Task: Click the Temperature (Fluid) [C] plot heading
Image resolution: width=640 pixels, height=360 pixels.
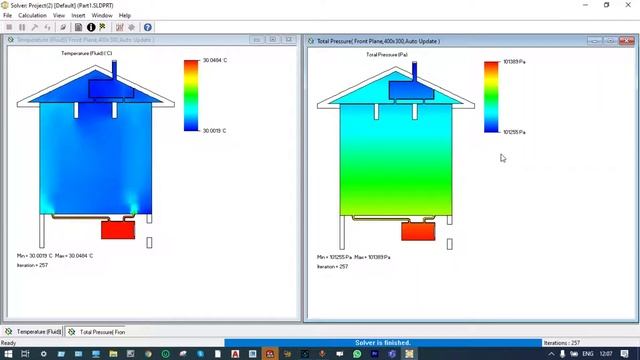Action: (x=87, y=53)
